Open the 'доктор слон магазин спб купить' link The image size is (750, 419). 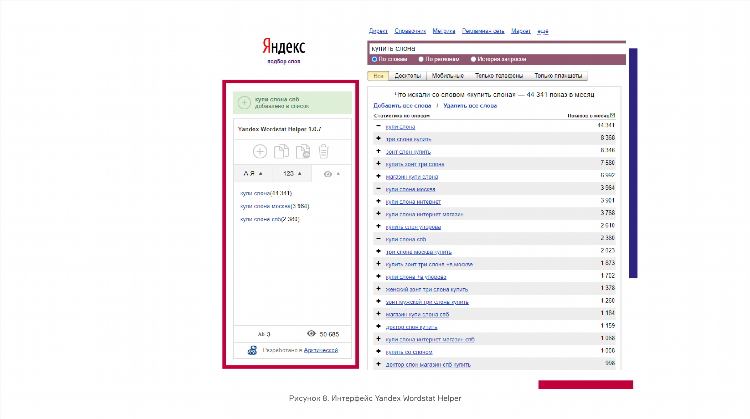pyautogui.click(x=428, y=364)
